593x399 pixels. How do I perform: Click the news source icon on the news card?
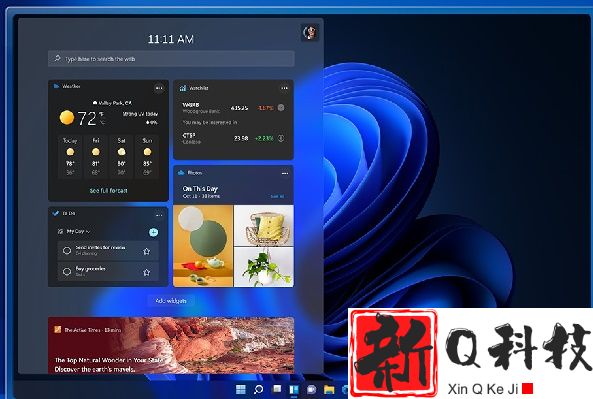(x=57, y=329)
